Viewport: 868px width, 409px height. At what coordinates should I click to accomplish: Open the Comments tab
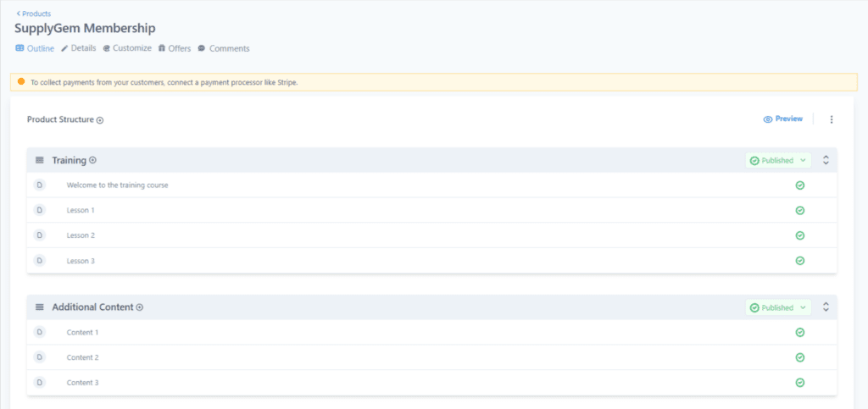click(224, 48)
